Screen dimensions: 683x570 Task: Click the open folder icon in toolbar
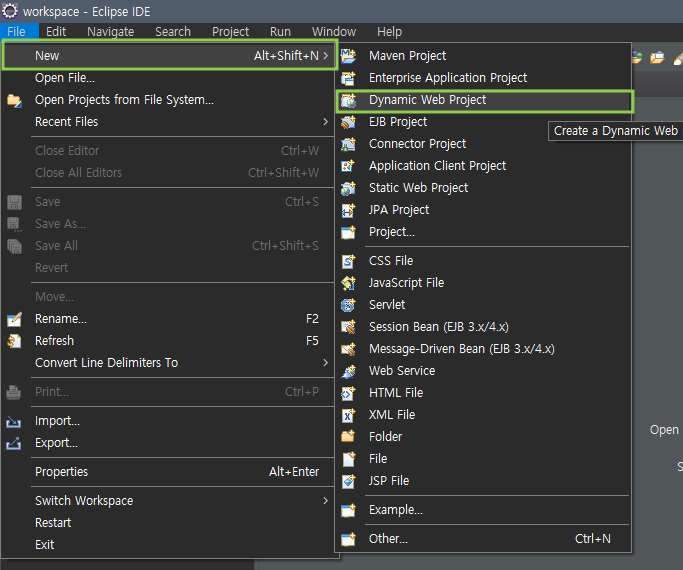pos(657,57)
